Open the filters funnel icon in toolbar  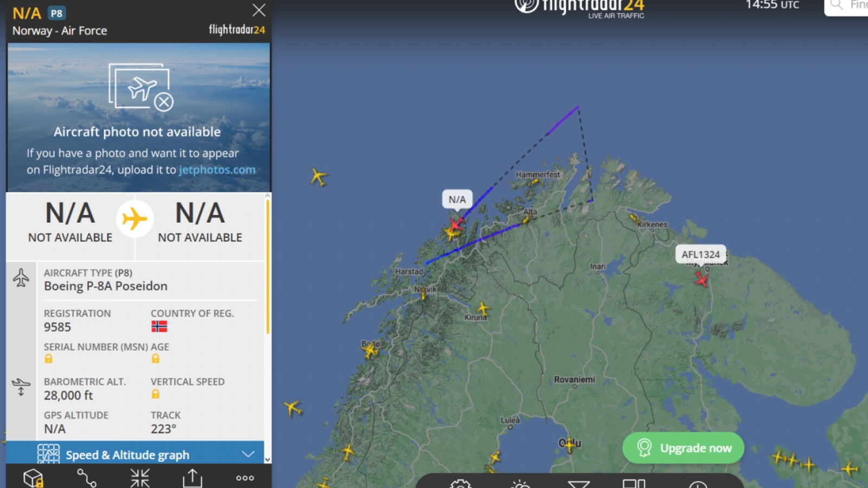pyautogui.click(x=578, y=484)
